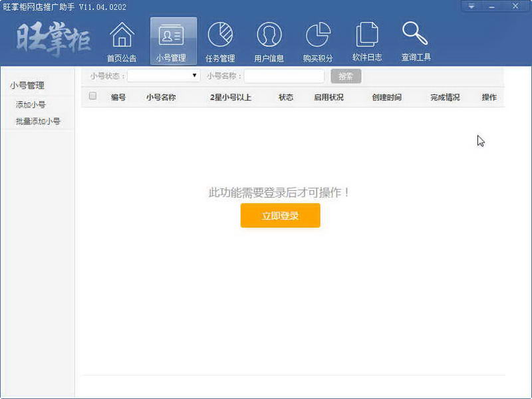Screen dimensions: 532x399
Task: Minimize the 旺掌柜 window
Action: pos(491,6)
